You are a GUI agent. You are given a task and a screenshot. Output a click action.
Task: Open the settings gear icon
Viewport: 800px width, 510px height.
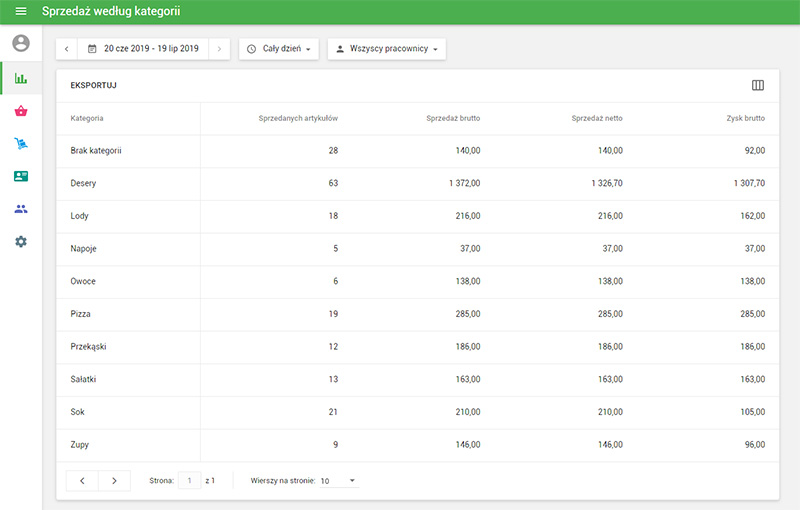pos(21,242)
